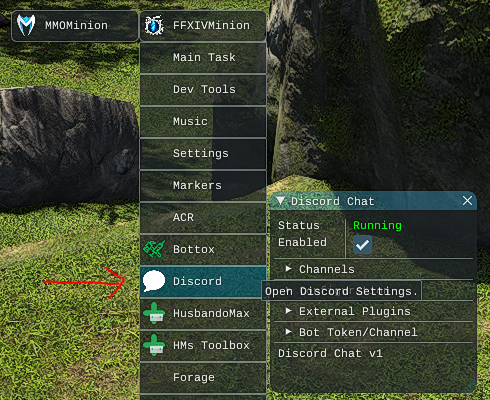490x400 pixels.
Task: Click the MMOMinion logo icon
Action: [x=26, y=25]
